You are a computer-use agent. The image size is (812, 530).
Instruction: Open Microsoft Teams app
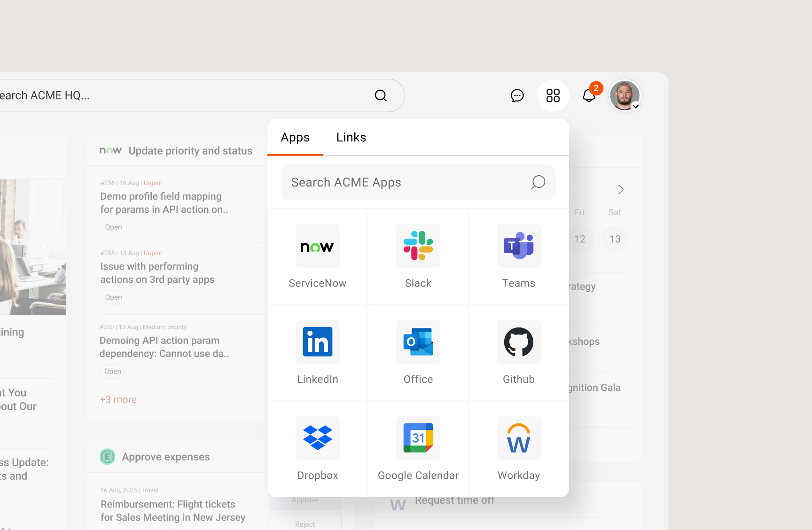(518, 257)
